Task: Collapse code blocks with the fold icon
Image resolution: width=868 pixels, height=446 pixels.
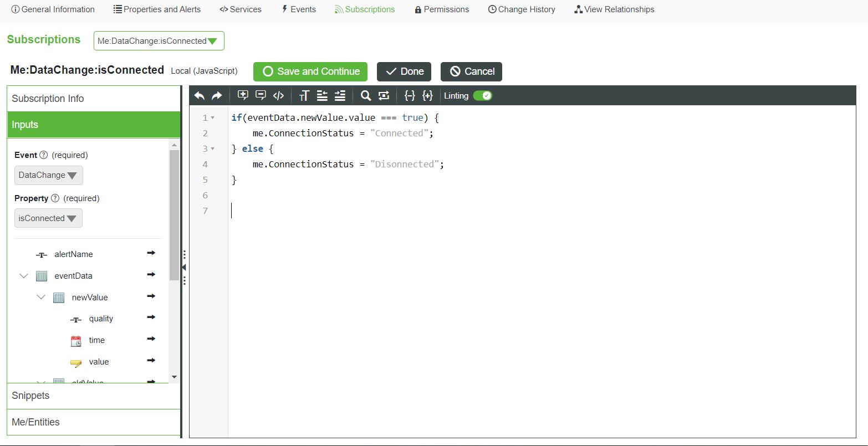Action: 410,95
